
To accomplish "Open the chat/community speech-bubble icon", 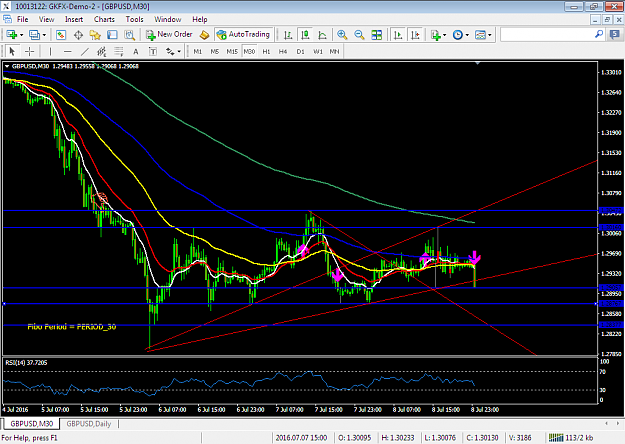I will coord(615,35).
